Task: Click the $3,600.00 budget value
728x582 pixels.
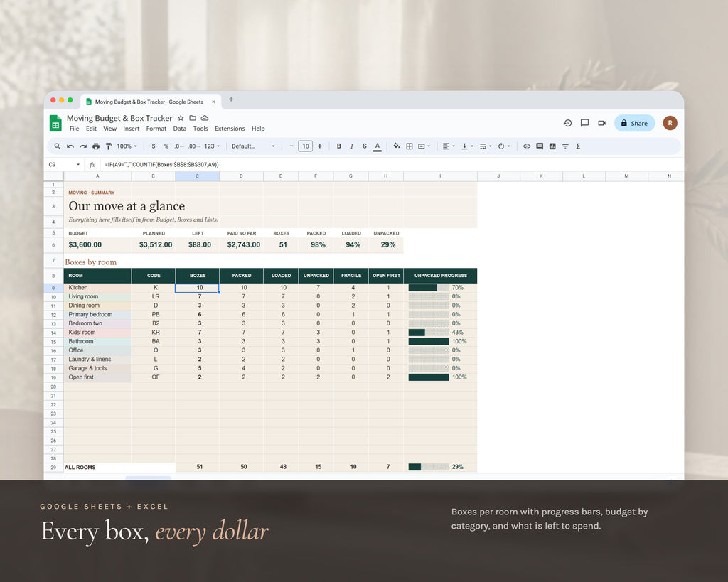Action: [x=85, y=244]
